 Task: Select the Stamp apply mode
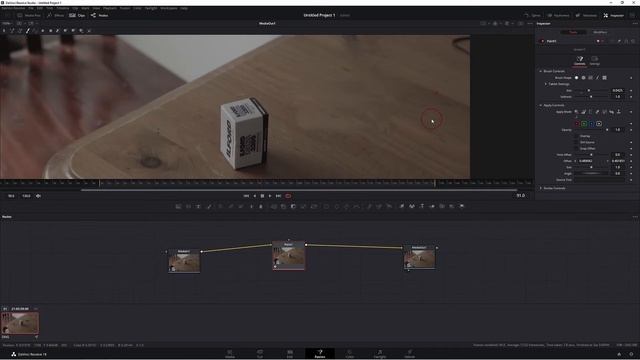coord(618,112)
